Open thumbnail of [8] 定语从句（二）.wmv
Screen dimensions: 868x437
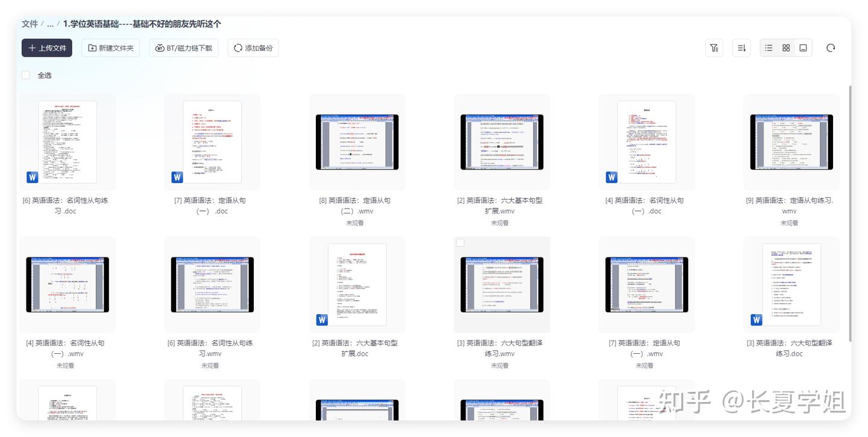coord(357,142)
